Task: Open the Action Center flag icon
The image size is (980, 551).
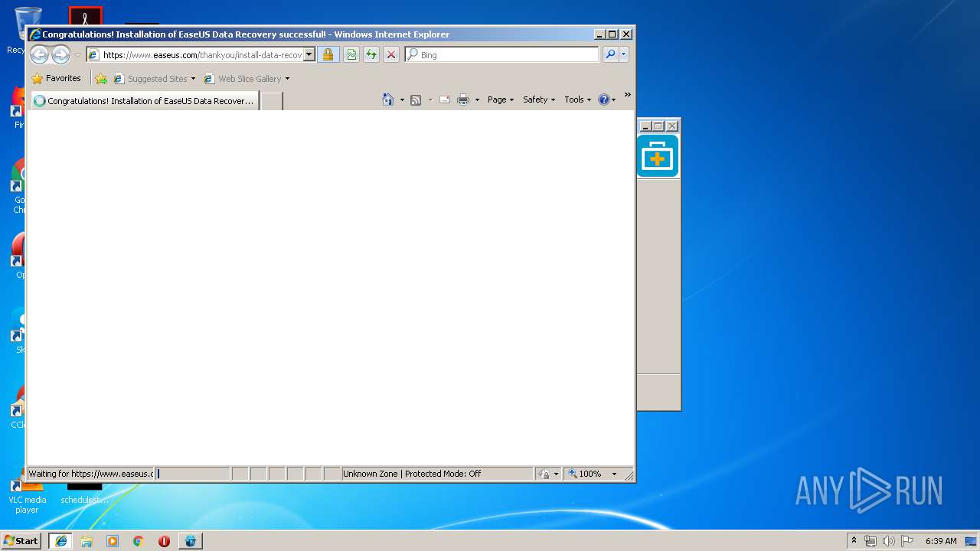Action: pyautogui.click(x=907, y=541)
